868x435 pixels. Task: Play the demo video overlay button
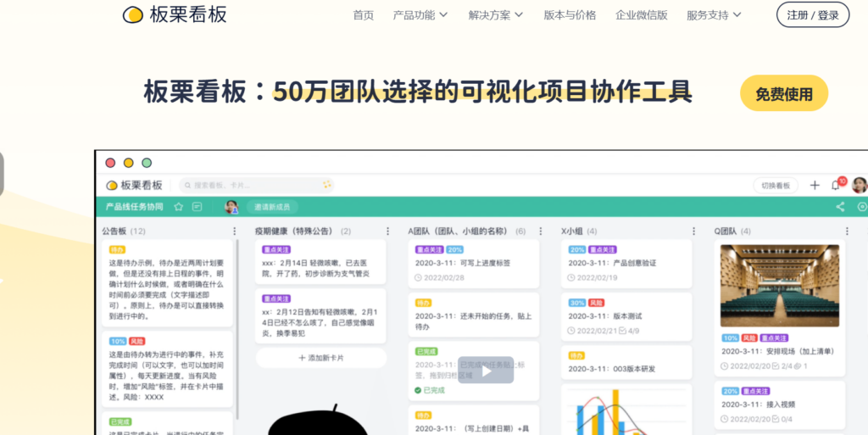coord(486,371)
